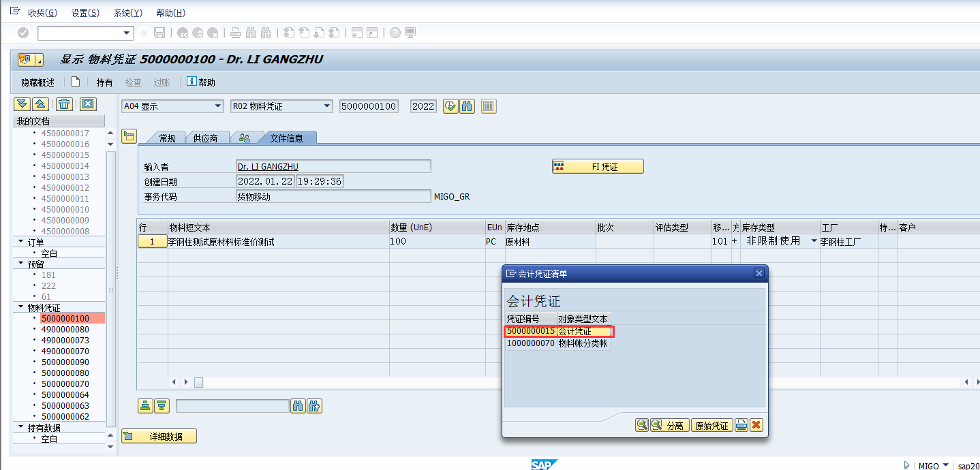Click the print icon in the accounting documents dialog
The image size is (980, 470).
(x=740, y=424)
